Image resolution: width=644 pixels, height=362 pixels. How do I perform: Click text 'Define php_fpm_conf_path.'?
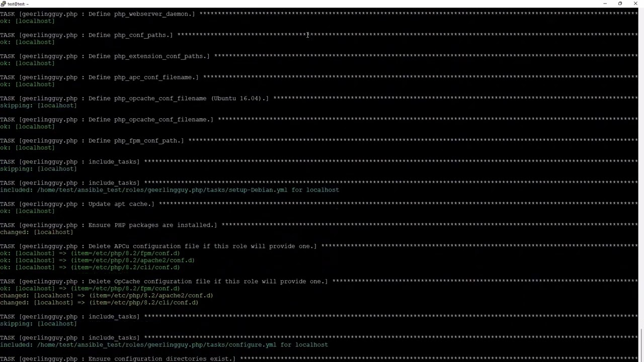click(x=134, y=141)
